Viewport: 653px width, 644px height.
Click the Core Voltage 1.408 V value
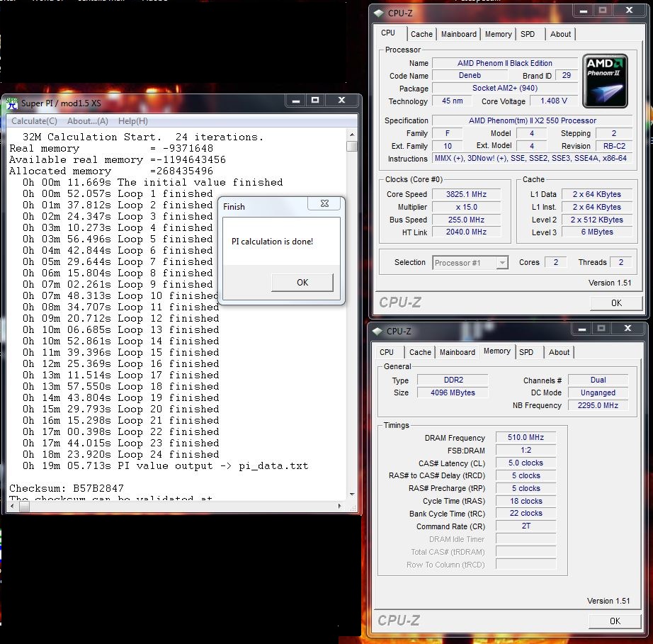click(x=553, y=101)
